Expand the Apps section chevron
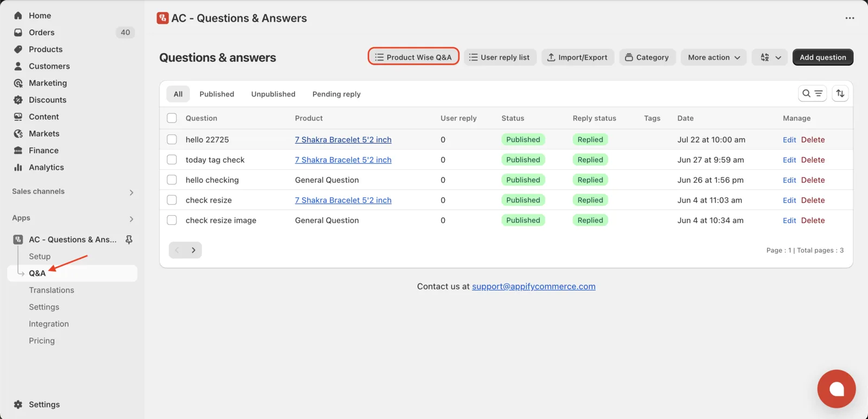 [x=131, y=219]
